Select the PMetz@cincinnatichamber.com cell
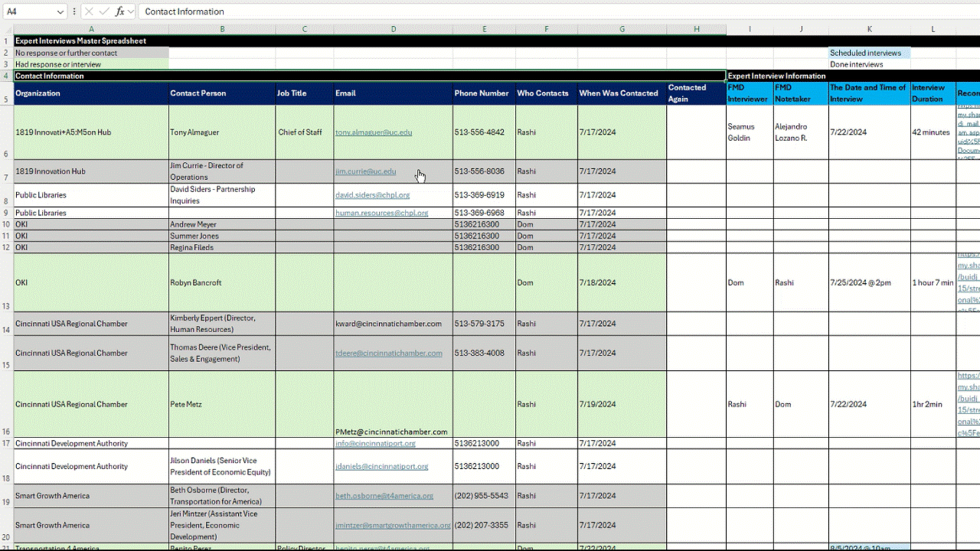The width and height of the screenshot is (980, 551). pyautogui.click(x=393, y=404)
